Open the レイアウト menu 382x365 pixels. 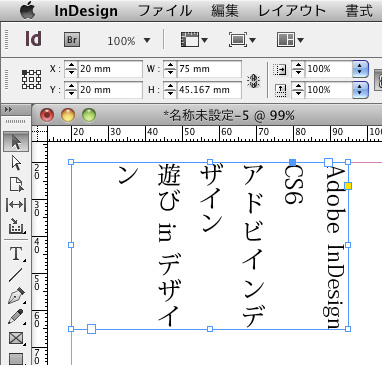click(292, 11)
